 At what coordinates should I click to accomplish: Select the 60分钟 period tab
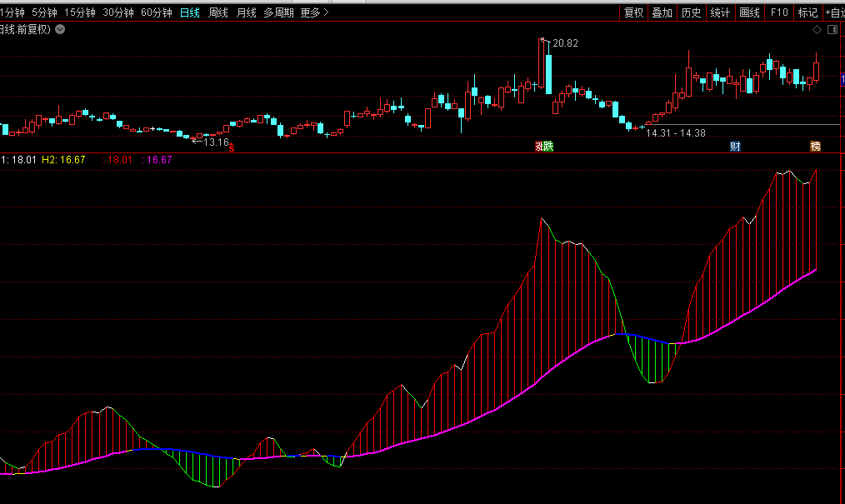tap(157, 12)
